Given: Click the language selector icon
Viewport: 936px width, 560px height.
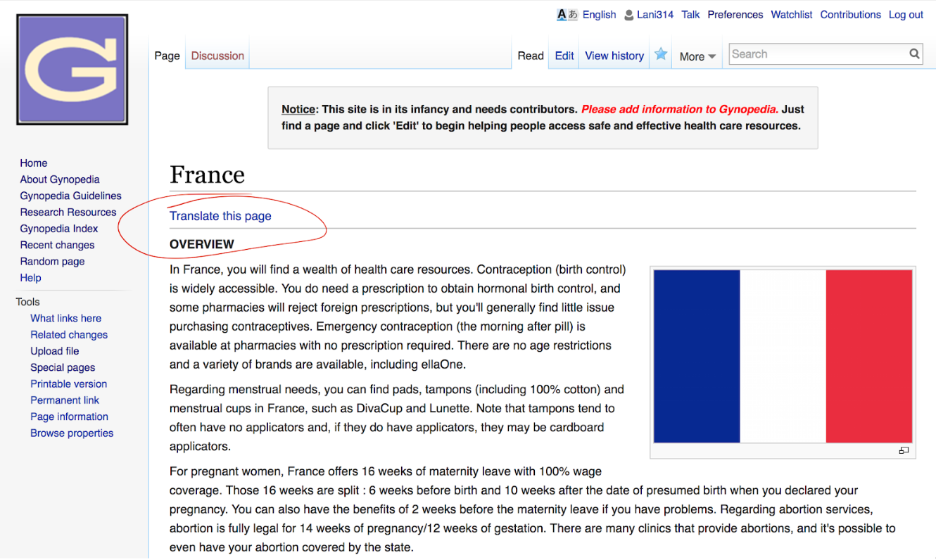Looking at the screenshot, I should click(567, 15).
